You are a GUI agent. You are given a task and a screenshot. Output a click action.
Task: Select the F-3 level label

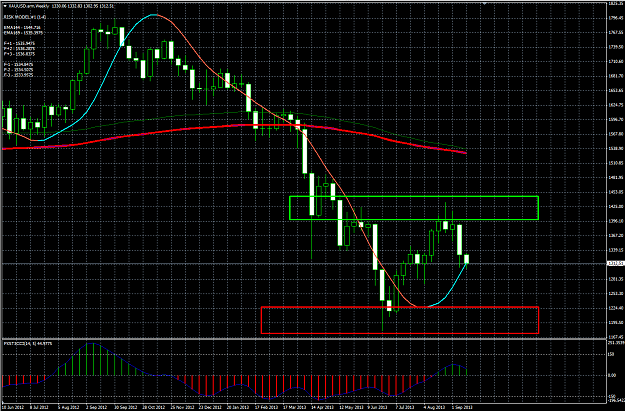tap(18, 75)
